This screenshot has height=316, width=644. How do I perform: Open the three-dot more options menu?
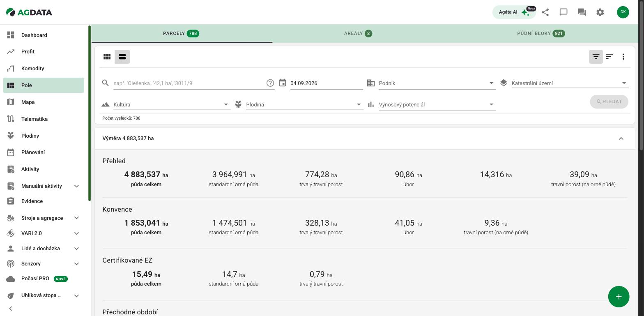point(623,57)
